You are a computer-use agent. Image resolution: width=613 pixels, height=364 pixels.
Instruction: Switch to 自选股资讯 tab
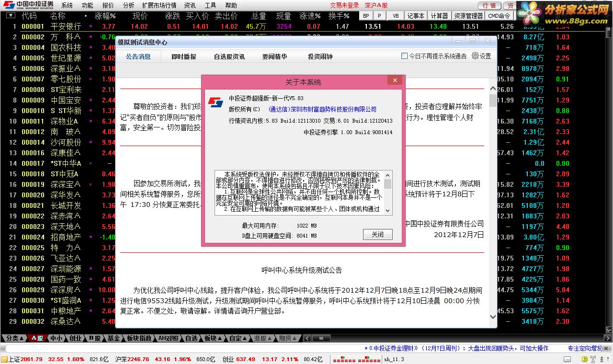point(229,57)
